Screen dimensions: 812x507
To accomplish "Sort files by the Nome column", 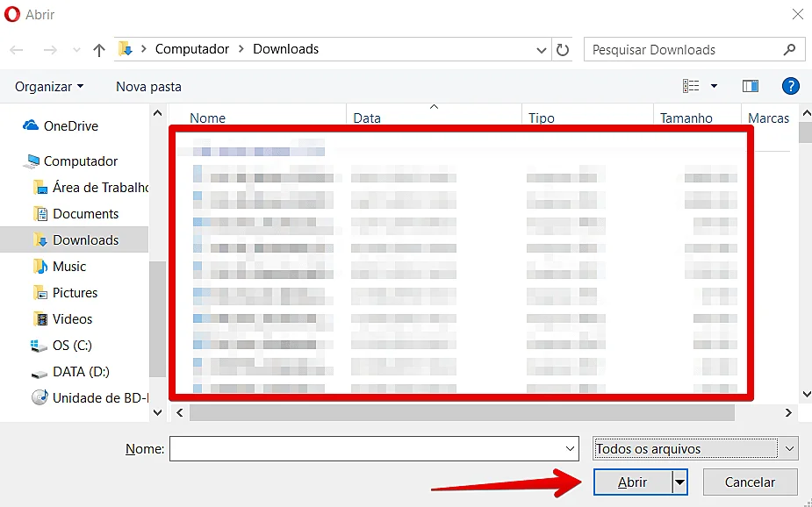I will pyautogui.click(x=207, y=118).
